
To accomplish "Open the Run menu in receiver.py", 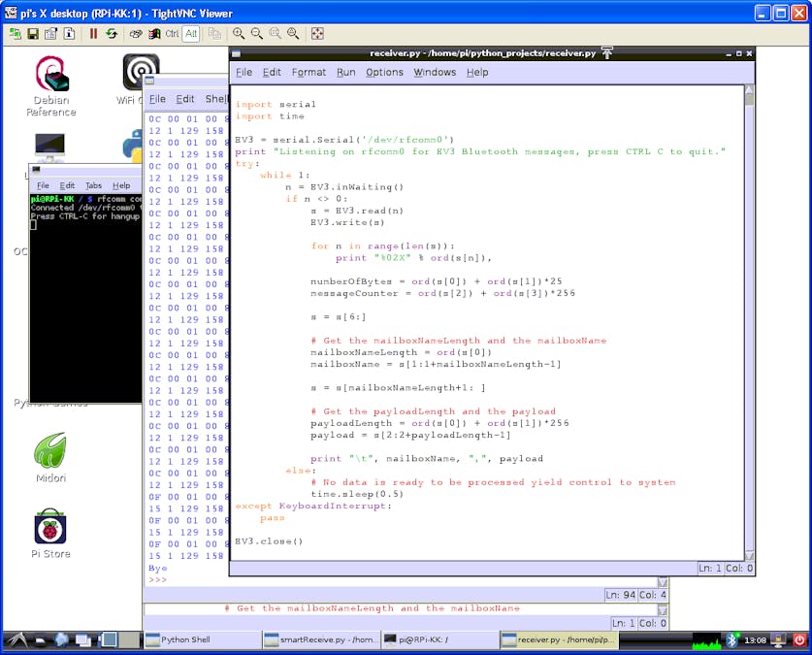I will pos(345,72).
